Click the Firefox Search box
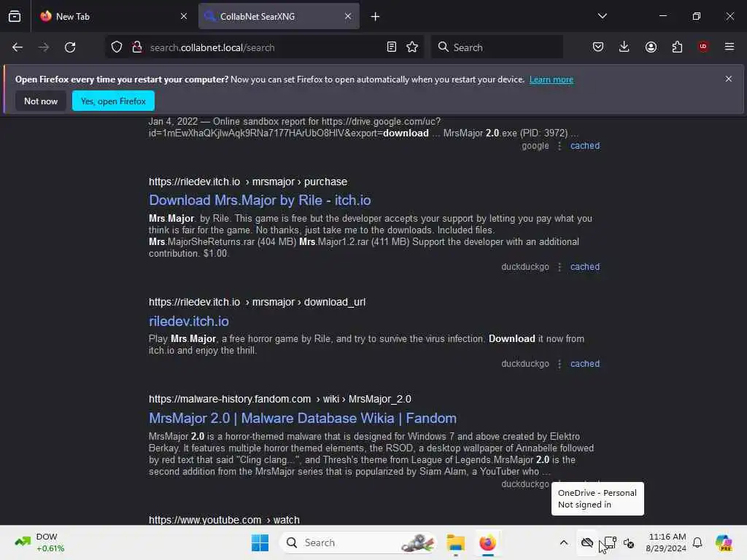The width and height of the screenshot is (747, 560). coord(497,47)
